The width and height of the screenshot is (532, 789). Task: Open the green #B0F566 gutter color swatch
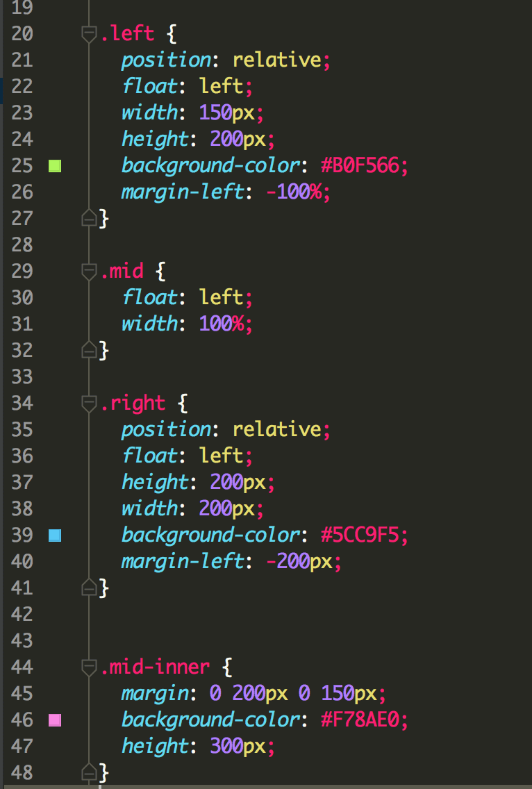[x=55, y=166]
